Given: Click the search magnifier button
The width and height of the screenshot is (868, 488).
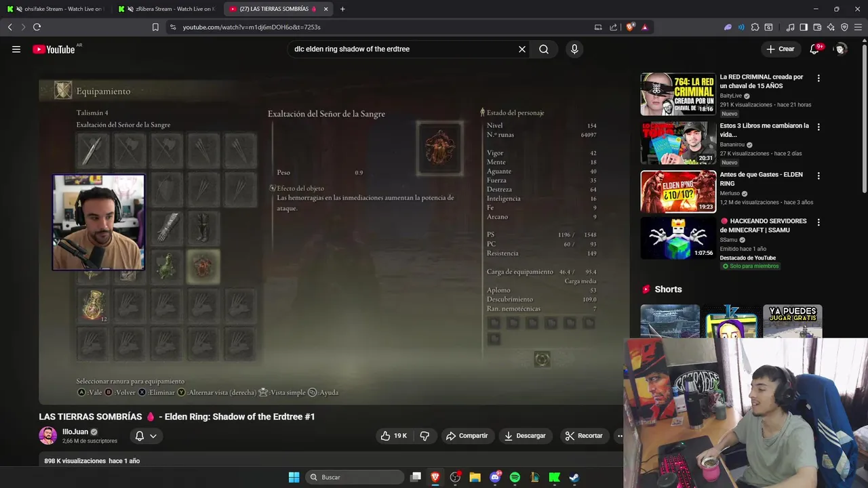Looking at the screenshot, I should pos(544,49).
